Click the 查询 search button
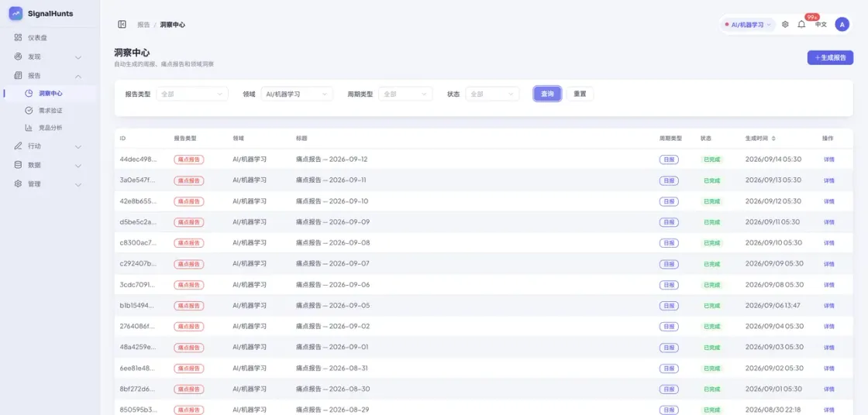The image size is (868, 415). (x=547, y=94)
